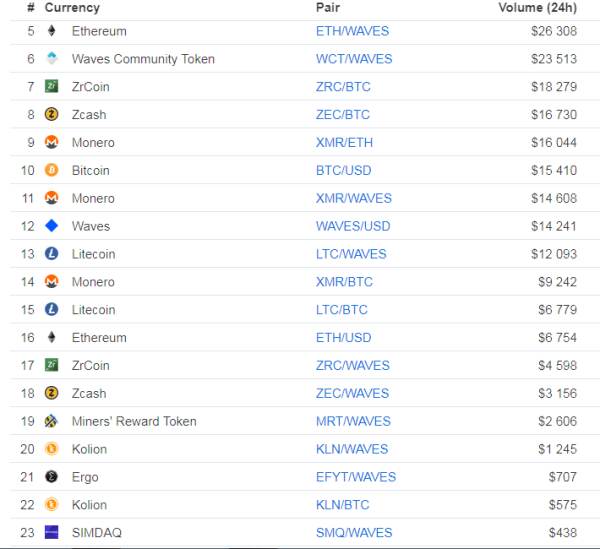Screen dimensions: 600x549
Task: Open the ETH/WAVES pair link
Action: click(x=352, y=31)
